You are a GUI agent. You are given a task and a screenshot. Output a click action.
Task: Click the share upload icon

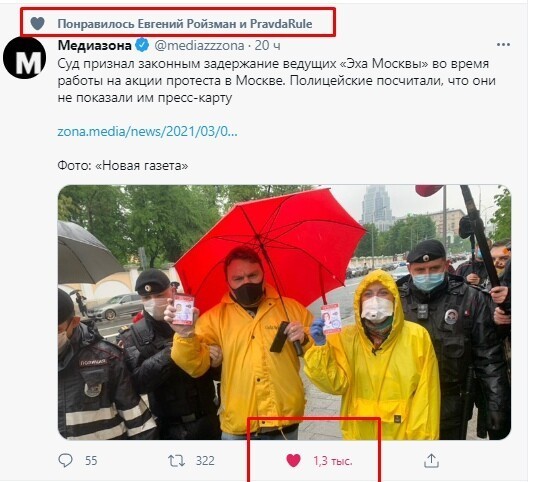click(431, 460)
